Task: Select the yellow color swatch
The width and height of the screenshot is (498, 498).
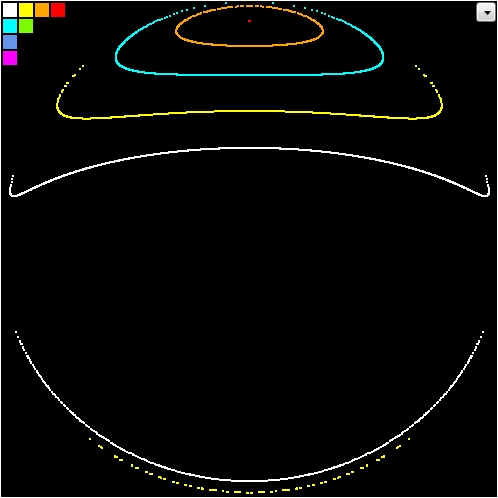Action: pos(26,10)
